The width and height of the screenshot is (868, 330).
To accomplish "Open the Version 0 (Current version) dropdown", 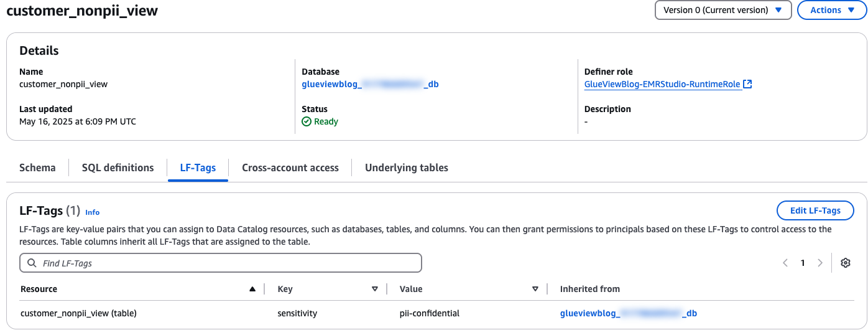I will 723,10.
